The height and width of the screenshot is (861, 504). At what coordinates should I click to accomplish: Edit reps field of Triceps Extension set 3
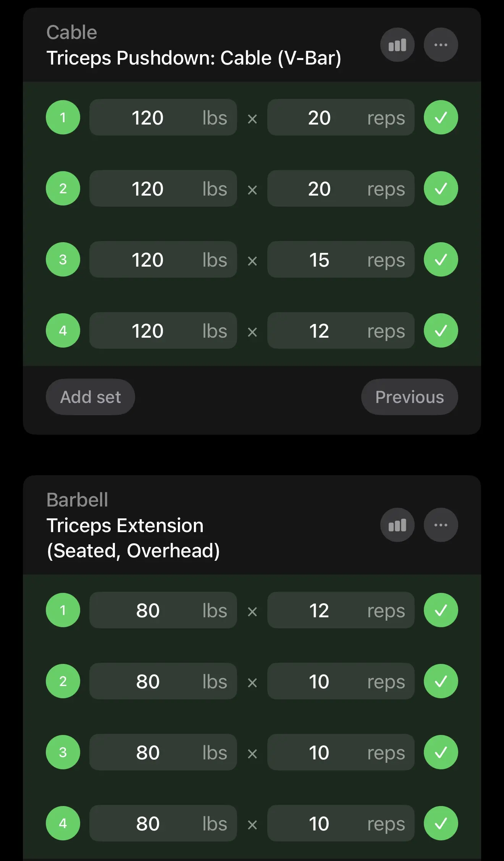341,752
